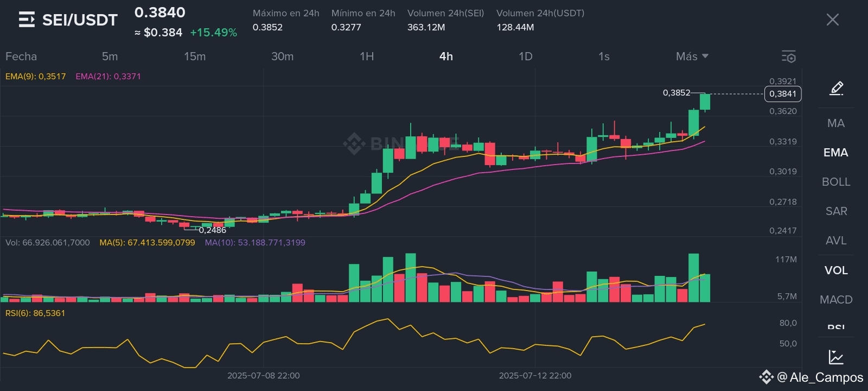The height and width of the screenshot is (391, 868).
Task: Show the MACD indicator panel
Action: coord(836,300)
